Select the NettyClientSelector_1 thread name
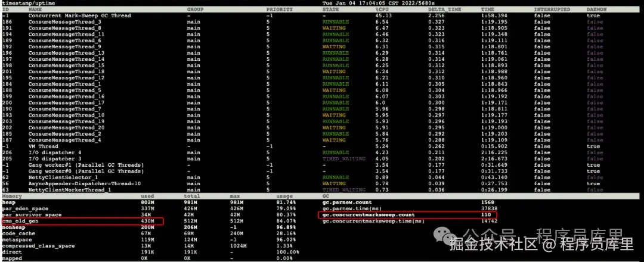Viewport: 644px width, 262px height. click(63, 177)
